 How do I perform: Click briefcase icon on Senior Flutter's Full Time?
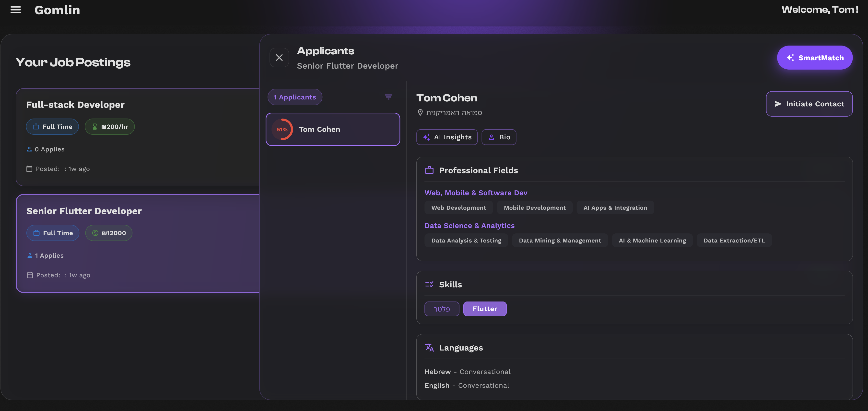pyautogui.click(x=36, y=233)
